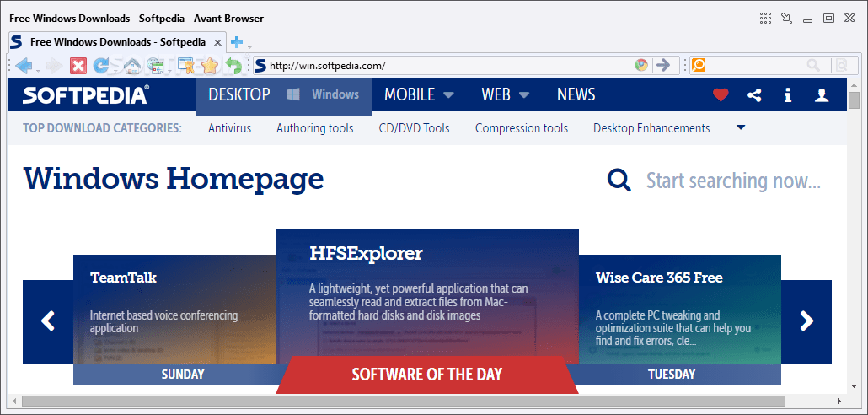Screen dimensions: 868x415
Task: Focus the Start searching now field
Action: tap(733, 181)
